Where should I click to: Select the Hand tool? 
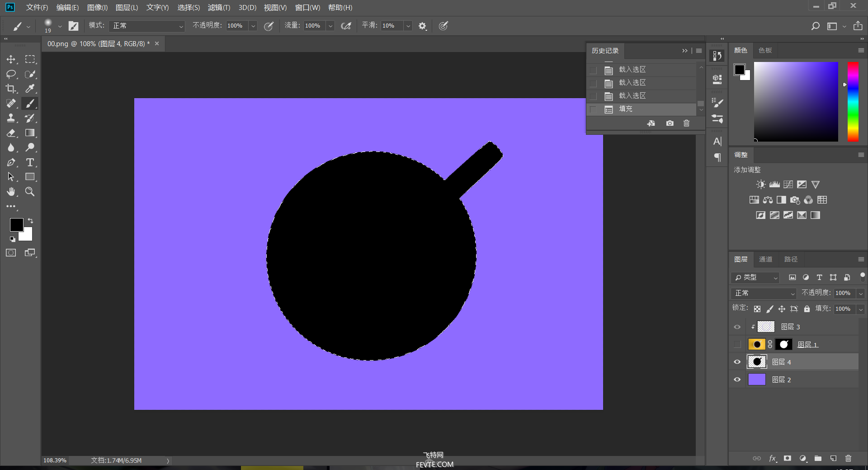click(11, 191)
